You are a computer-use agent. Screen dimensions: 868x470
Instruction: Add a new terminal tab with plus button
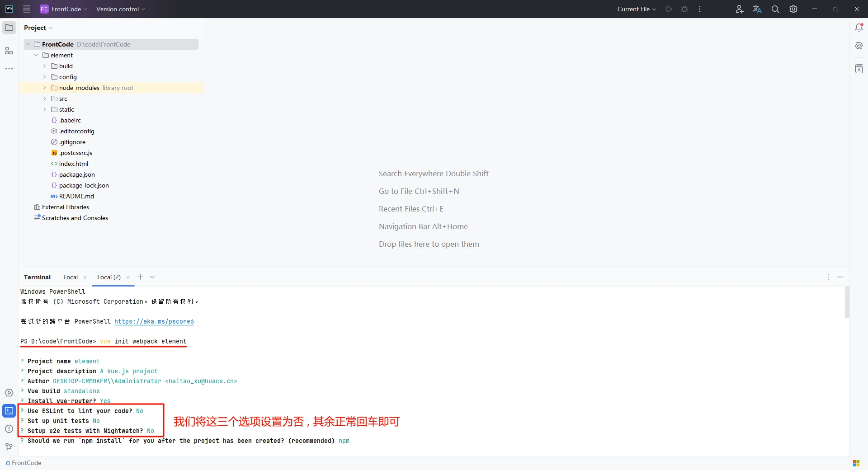click(x=140, y=277)
